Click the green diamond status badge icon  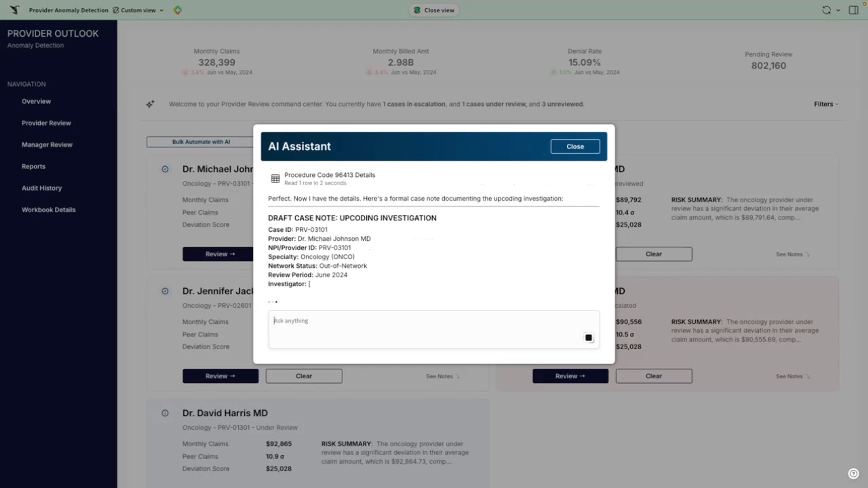(178, 10)
